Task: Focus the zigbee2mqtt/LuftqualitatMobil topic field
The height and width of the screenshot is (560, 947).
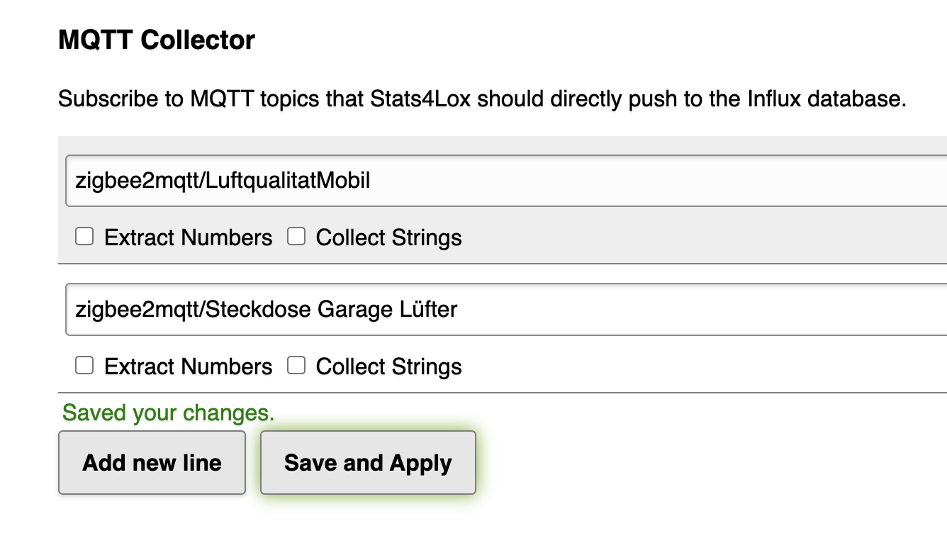Action: (x=496, y=181)
